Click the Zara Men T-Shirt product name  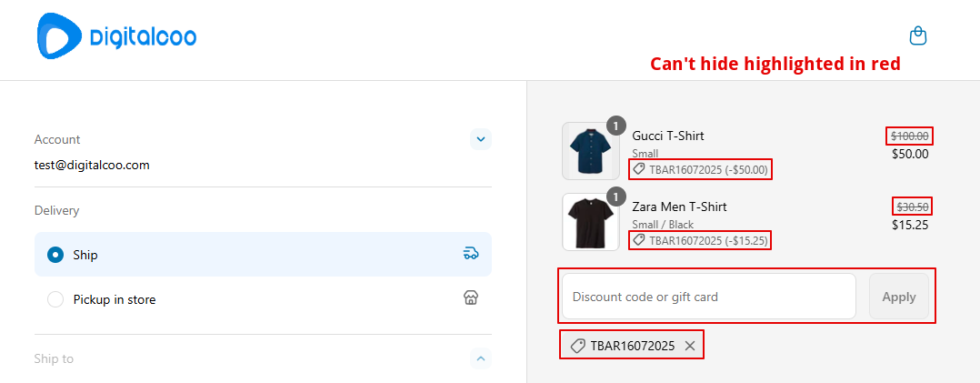click(x=679, y=207)
